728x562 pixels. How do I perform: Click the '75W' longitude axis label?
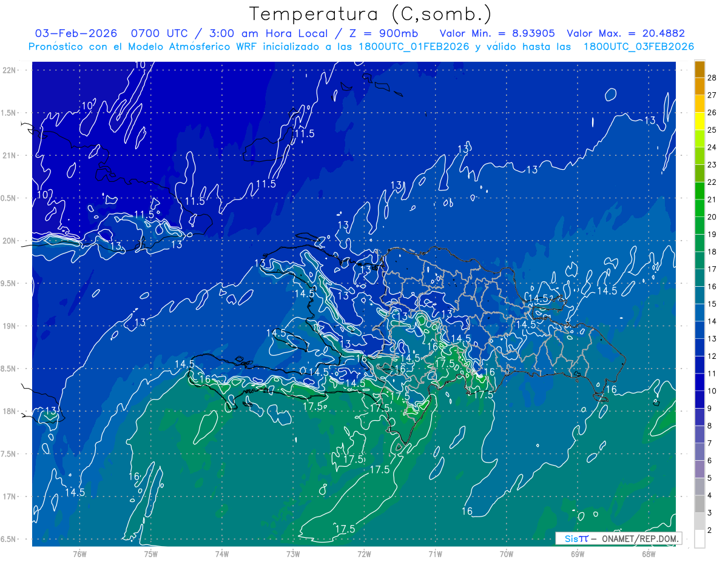pyautogui.click(x=151, y=554)
